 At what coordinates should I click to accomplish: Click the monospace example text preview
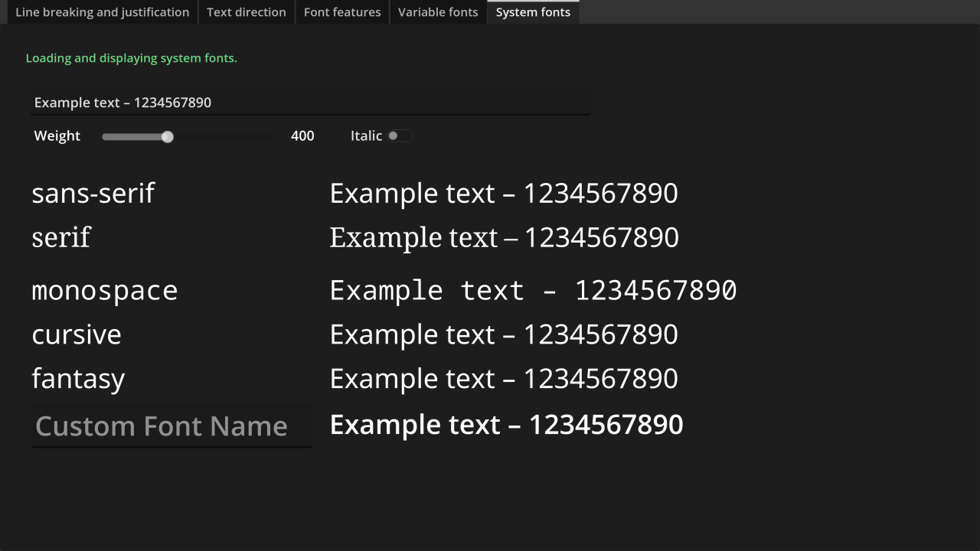point(533,289)
